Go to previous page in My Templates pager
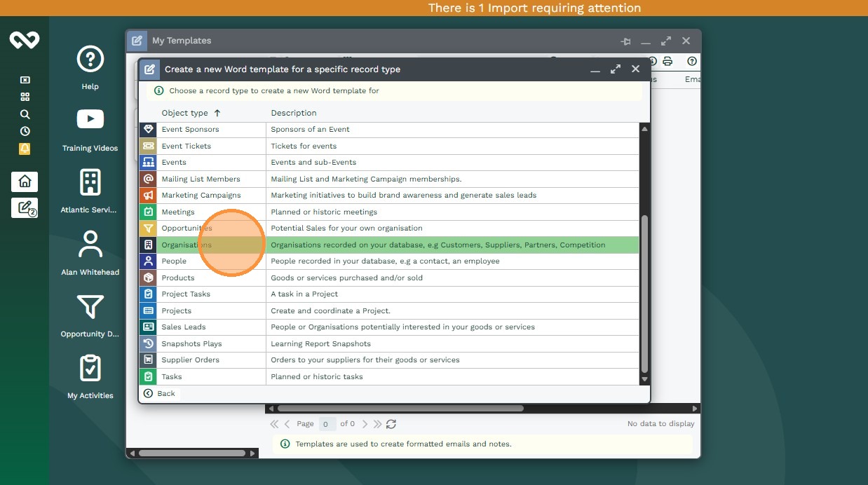The height and width of the screenshot is (485, 868). 287,424
